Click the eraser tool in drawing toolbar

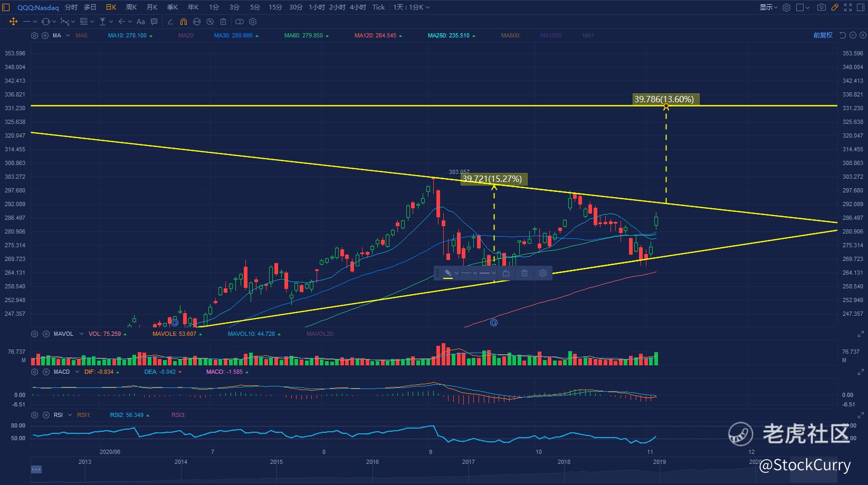pos(170,22)
